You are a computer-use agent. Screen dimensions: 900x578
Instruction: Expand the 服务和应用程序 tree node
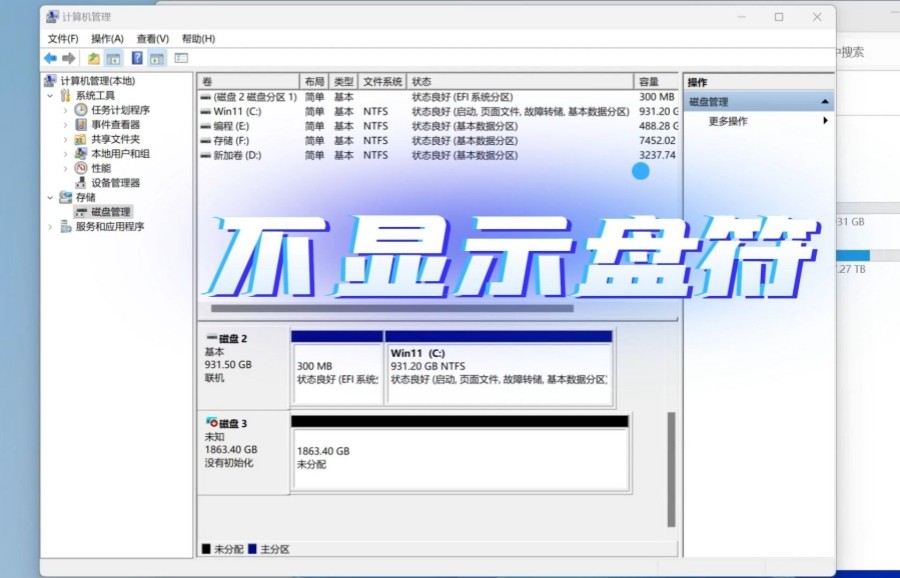pyautogui.click(x=50, y=227)
